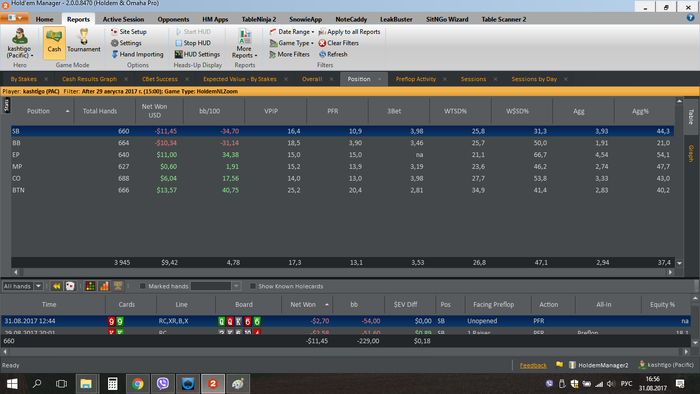
Task: Open the Help icon in title bar
Action: [690, 18]
